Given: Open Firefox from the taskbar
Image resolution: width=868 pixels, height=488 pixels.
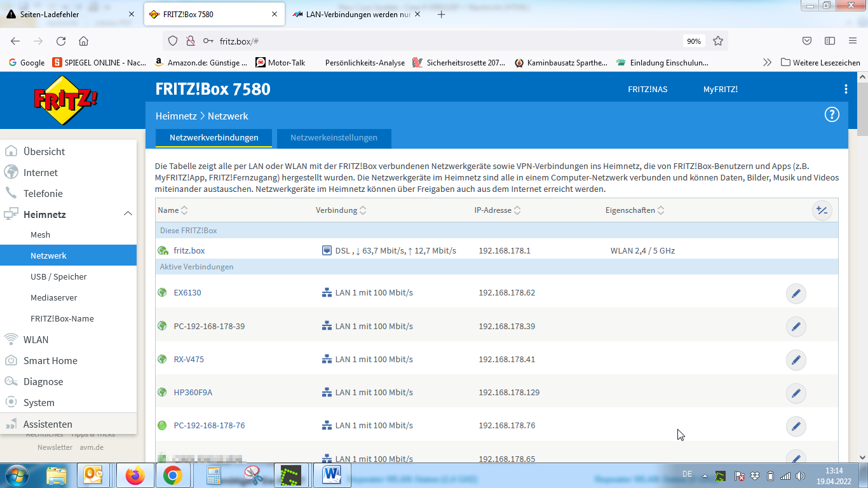Looking at the screenshot, I should (135, 475).
